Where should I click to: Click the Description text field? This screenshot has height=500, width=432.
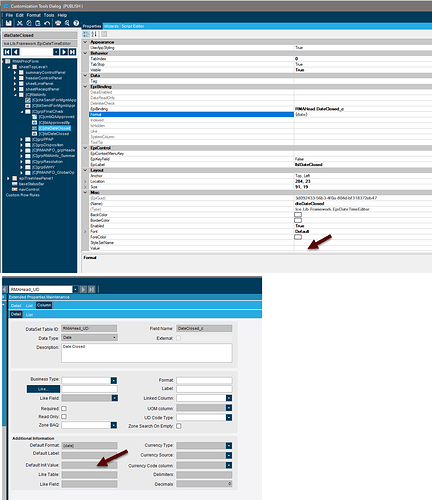point(147,353)
